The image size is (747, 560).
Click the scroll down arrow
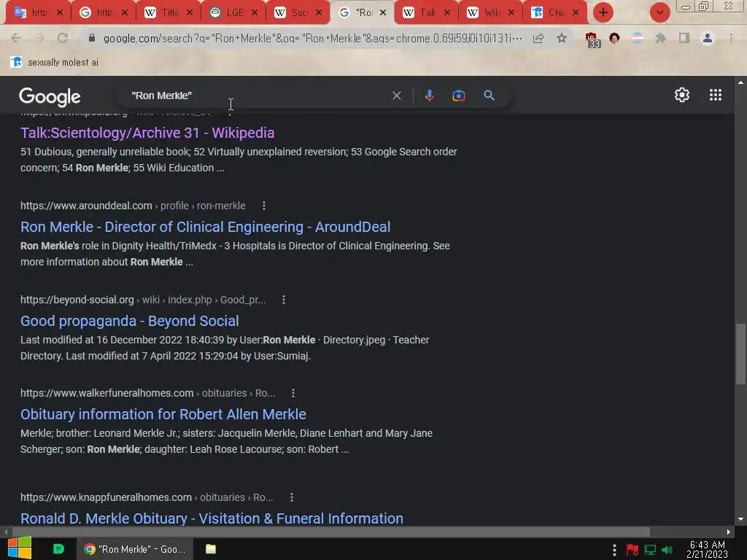click(740, 519)
